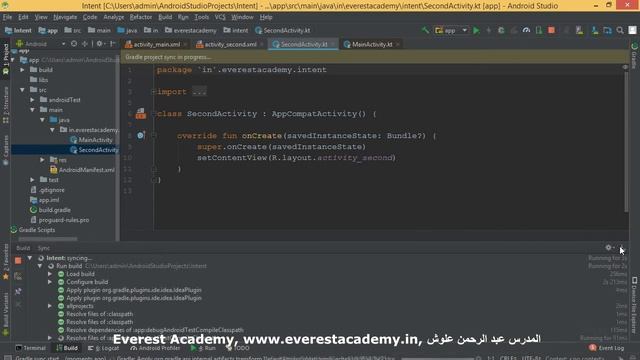640x360 pixels.
Task: Open the Run tool window tab
Action: [x=203, y=348]
